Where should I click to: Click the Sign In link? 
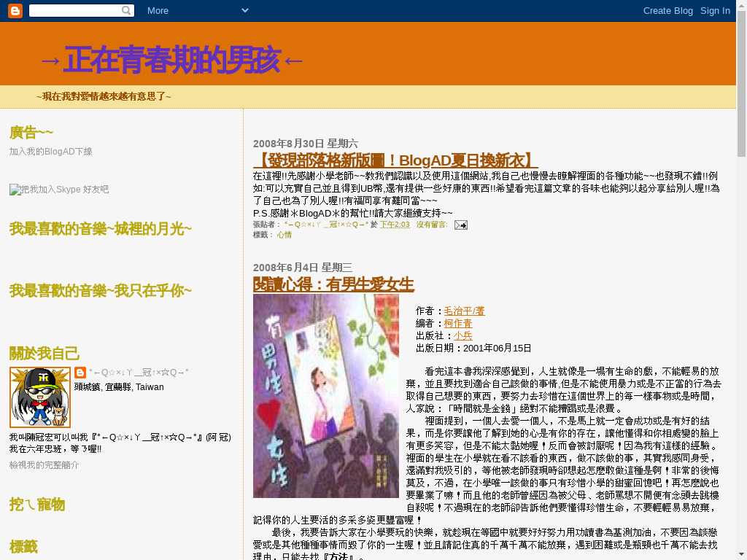(x=715, y=10)
